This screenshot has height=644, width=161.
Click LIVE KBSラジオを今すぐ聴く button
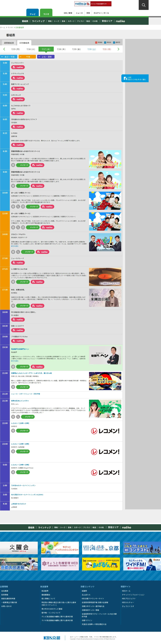click(x=135, y=78)
